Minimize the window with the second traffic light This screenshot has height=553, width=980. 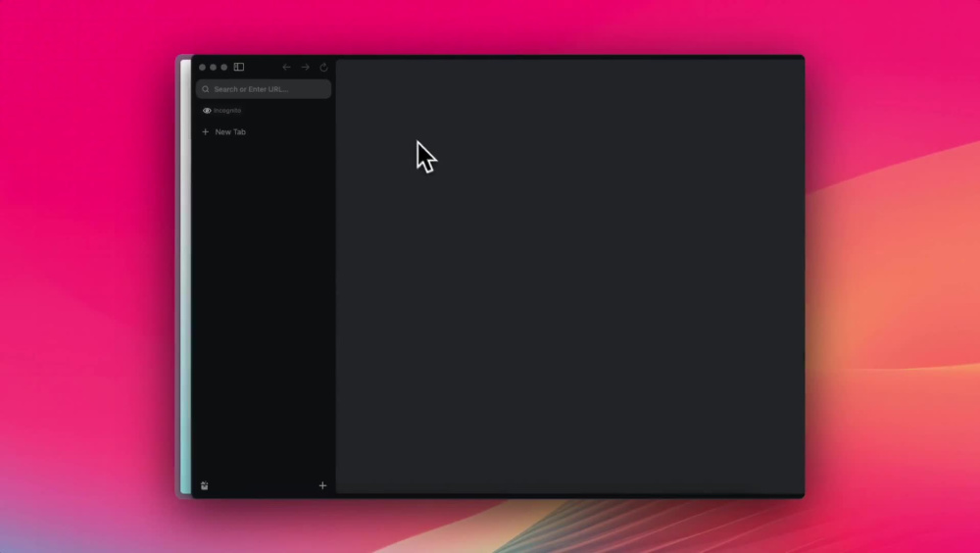(213, 67)
